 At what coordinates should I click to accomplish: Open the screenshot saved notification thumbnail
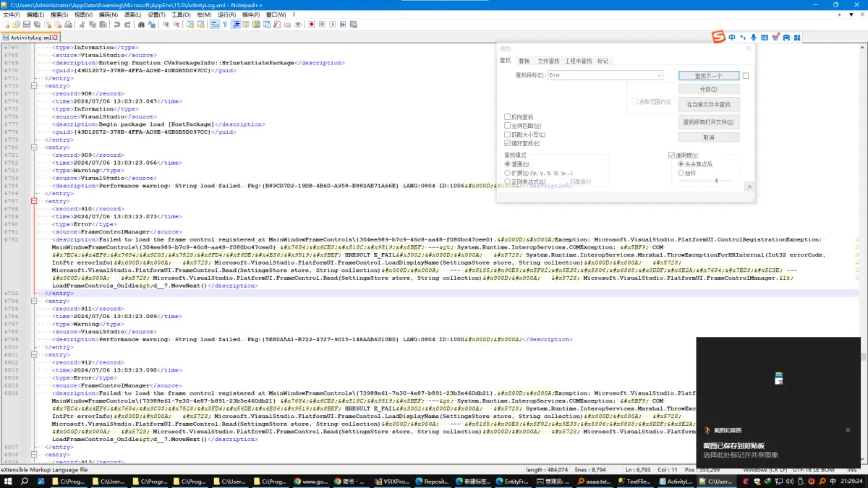pos(778,378)
